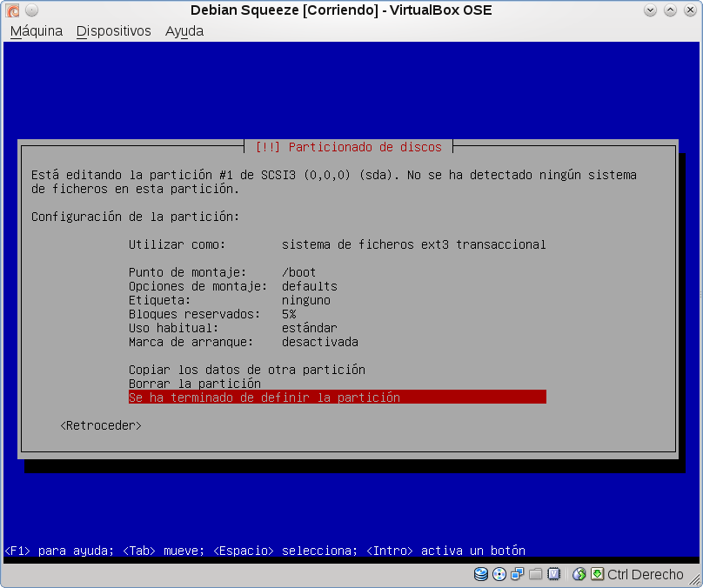703x588 pixels.
Task: Close the VirtualBox window
Action: (x=691, y=10)
